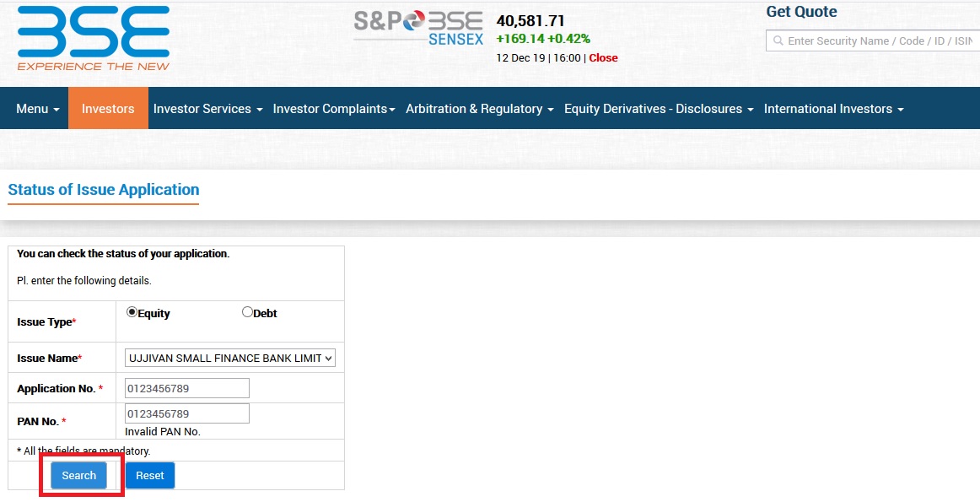Click the Search button
Image resolution: width=980 pixels, height=502 pixels.
pos(78,476)
